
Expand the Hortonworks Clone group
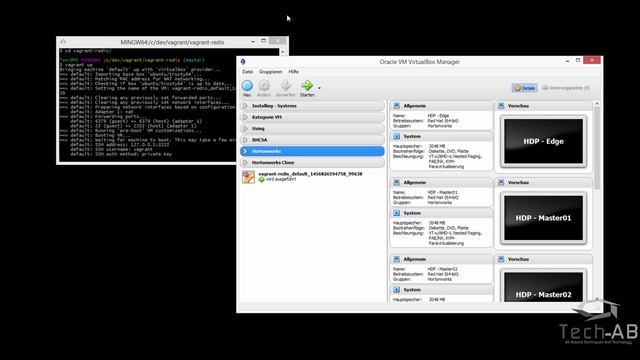point(312,162)
